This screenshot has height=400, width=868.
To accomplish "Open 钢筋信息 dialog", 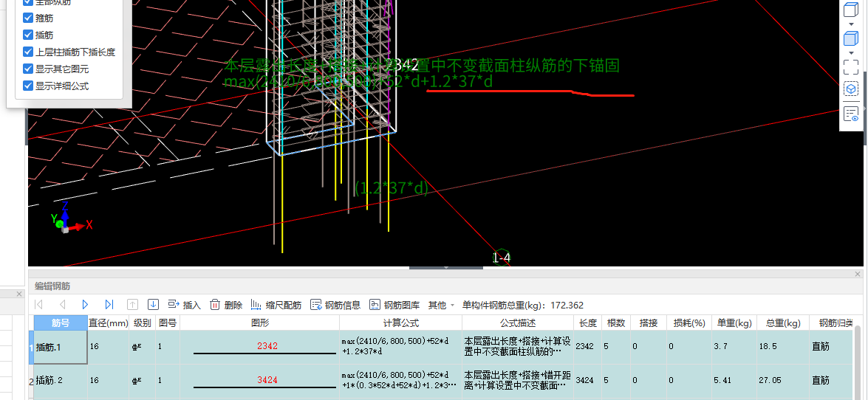I will [335, 305].
